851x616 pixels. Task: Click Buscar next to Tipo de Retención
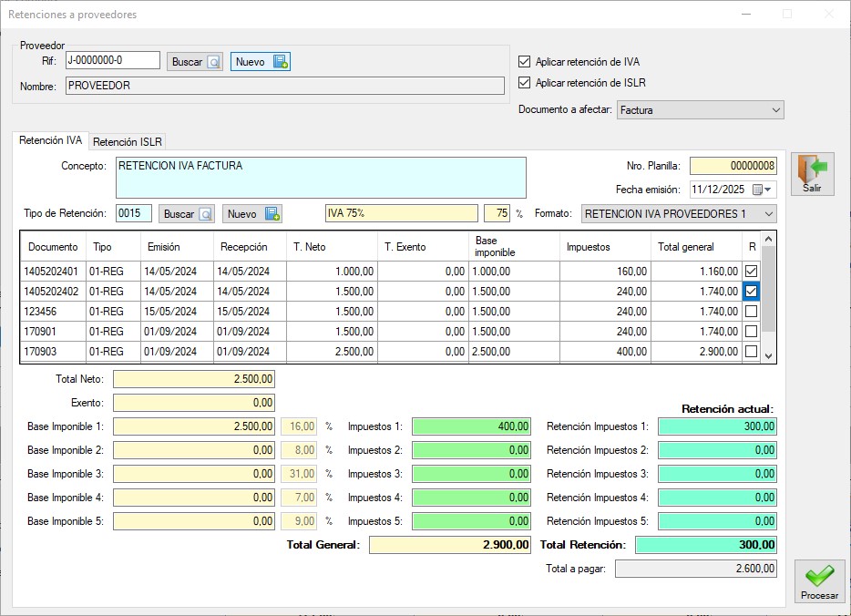click(187, 214)
